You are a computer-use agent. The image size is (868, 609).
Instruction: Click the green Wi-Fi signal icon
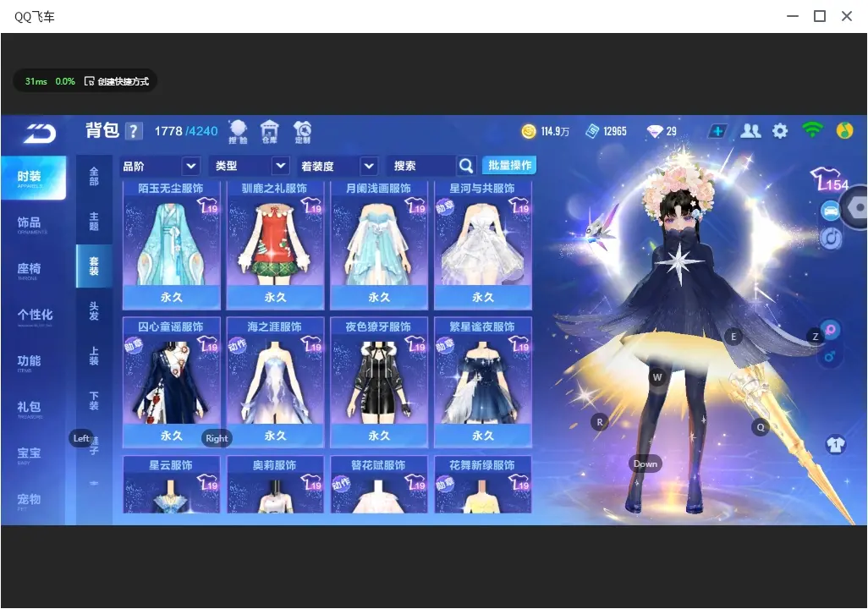pos(812,130)
